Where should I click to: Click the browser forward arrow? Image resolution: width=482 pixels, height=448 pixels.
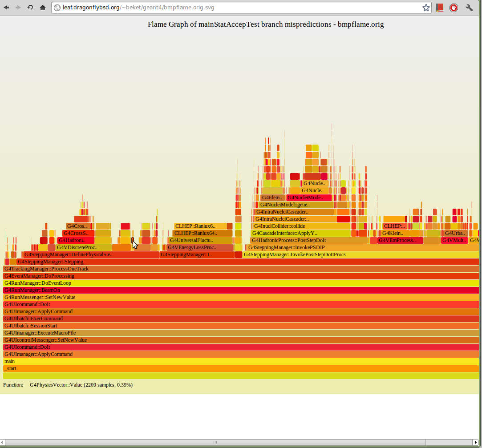[18, 8]
